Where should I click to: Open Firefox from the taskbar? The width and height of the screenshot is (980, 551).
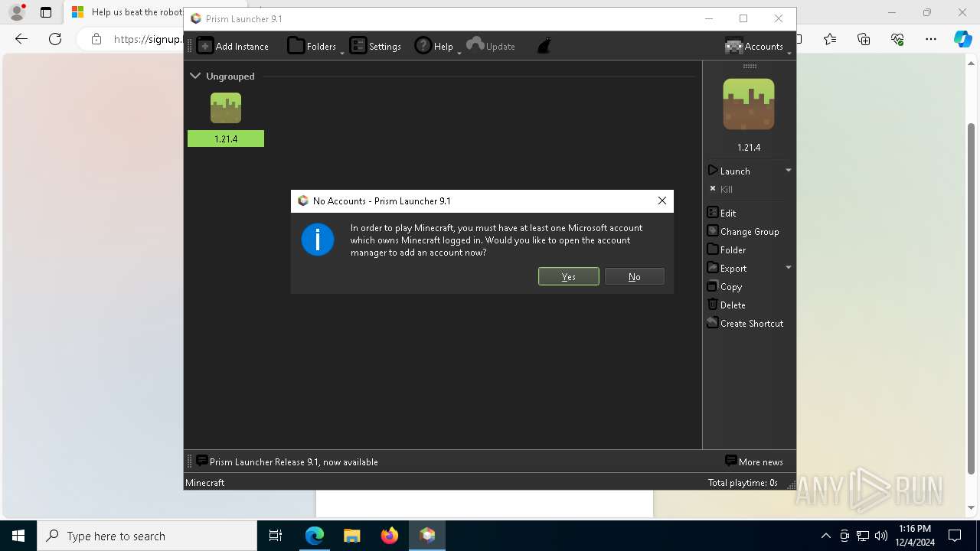pyautogui.click(x=390, y=536)
